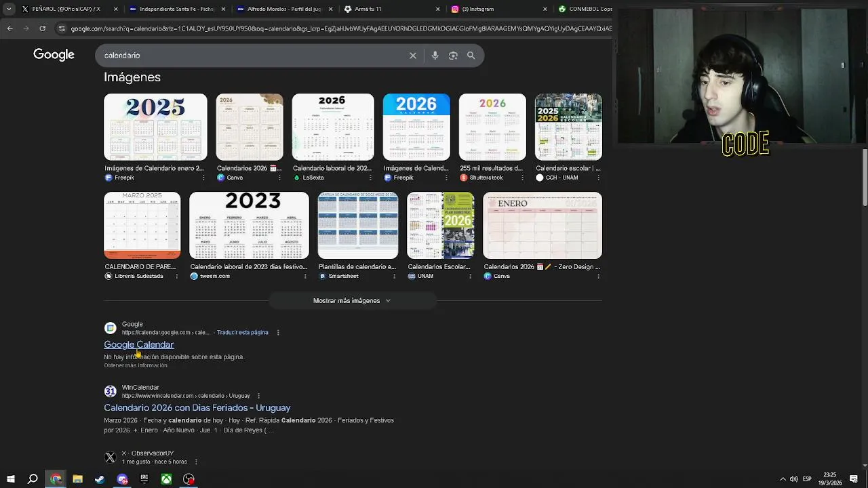The image size is (868, 488).
Task: Switch to the CONMEBOL Copa tab
Action: [585, 9]
